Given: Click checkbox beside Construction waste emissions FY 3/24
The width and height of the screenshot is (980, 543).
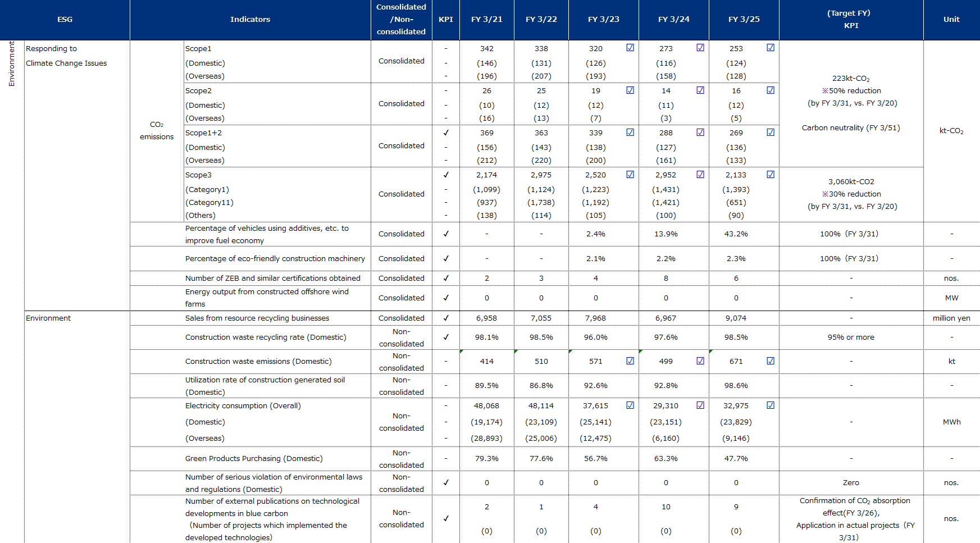Looking at the screenshot, I should click(700, 361).
